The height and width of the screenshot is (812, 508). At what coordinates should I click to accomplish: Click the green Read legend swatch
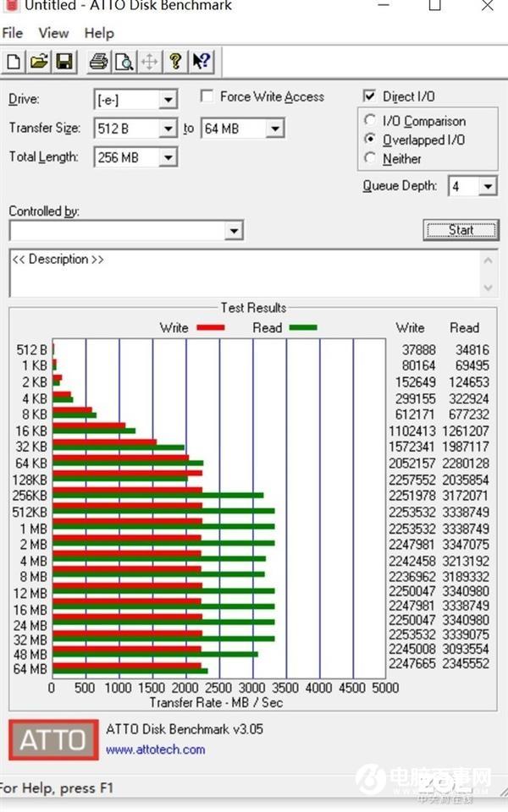(303, 327)
